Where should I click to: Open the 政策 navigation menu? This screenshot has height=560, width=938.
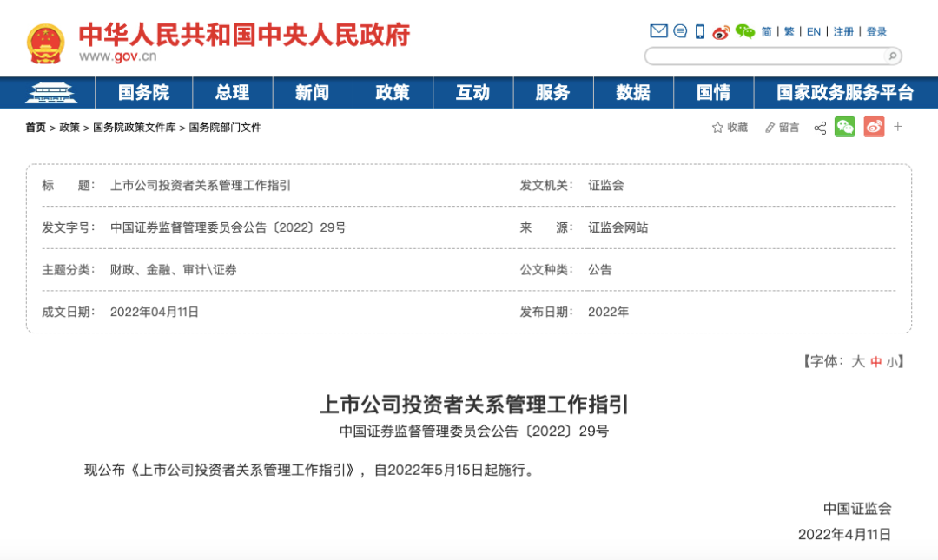393,92
